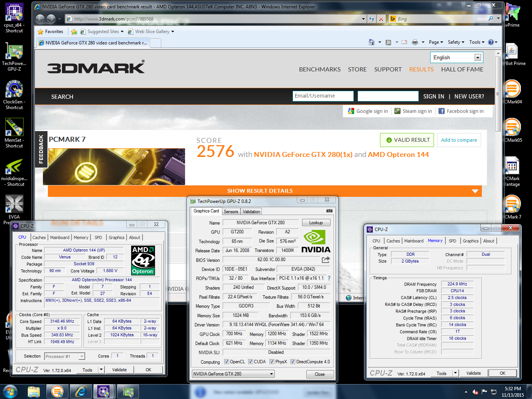Screen dimensions: 532x399
Task: Open the Favorites button in IE
Action: click(x=51, y=32)
